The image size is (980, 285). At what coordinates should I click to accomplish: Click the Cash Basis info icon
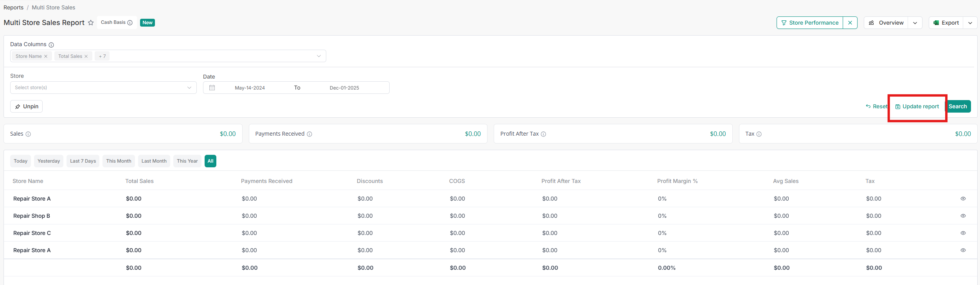coord(130,23)
